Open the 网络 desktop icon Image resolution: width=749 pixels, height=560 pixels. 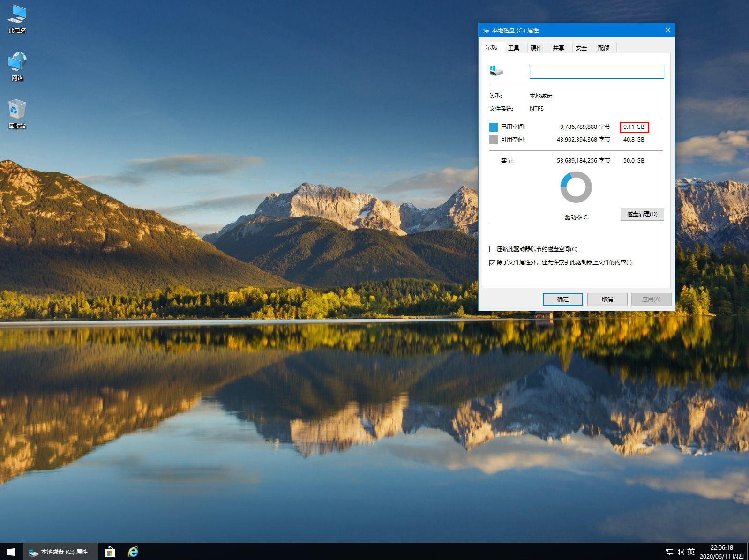pyautogui.click(x=17, y=66)
